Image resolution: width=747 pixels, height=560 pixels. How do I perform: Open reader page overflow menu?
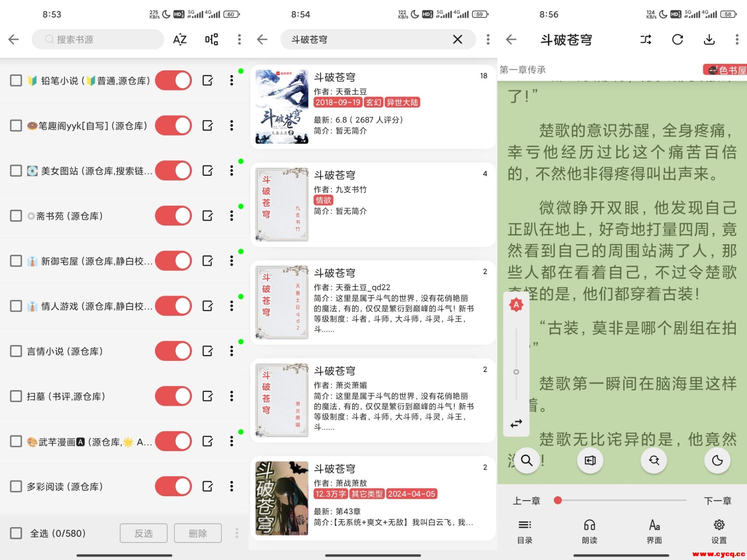(736, 39)
